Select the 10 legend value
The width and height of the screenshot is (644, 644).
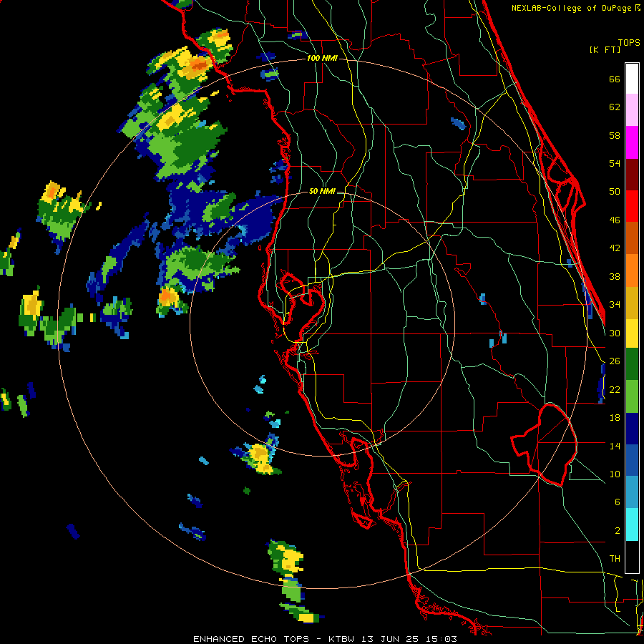[615, 474]
